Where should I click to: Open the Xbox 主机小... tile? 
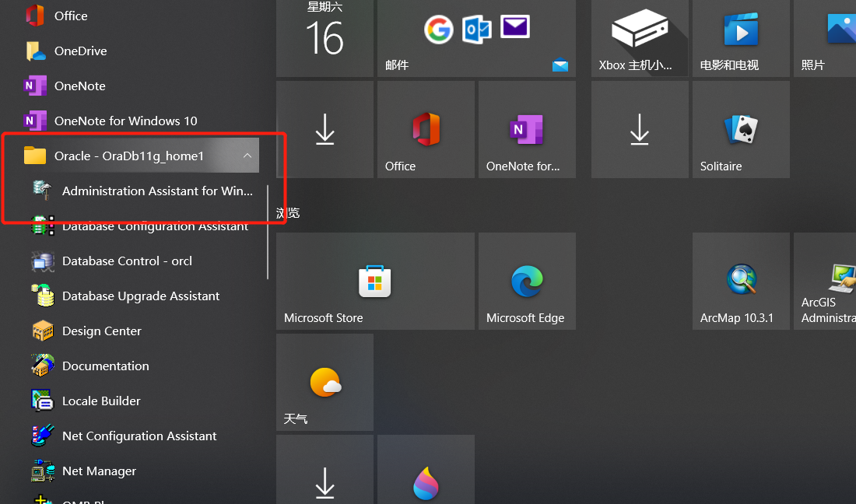coord(640,38)
